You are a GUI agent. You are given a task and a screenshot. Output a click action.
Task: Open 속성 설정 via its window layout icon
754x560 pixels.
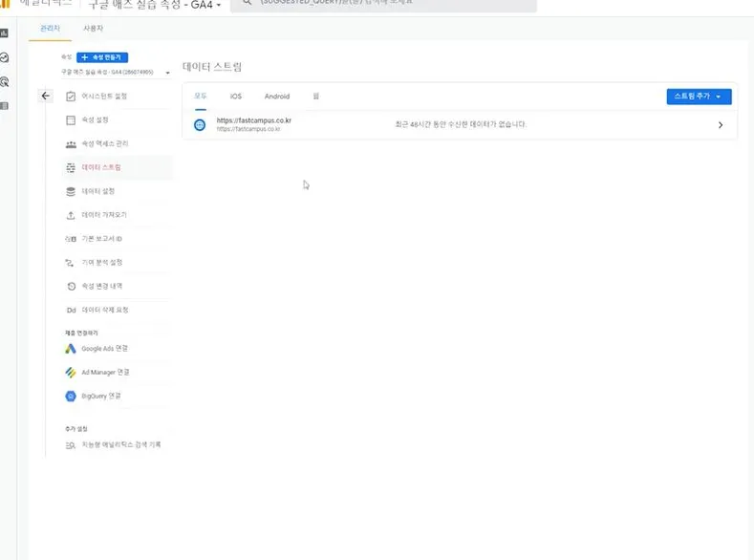point(71,120)
